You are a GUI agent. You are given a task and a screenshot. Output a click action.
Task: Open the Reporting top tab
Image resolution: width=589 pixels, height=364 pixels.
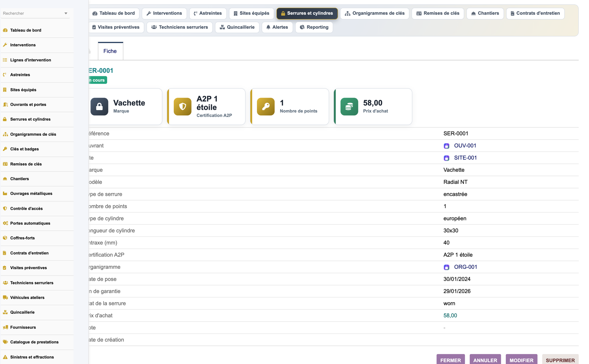click(314, 27)
